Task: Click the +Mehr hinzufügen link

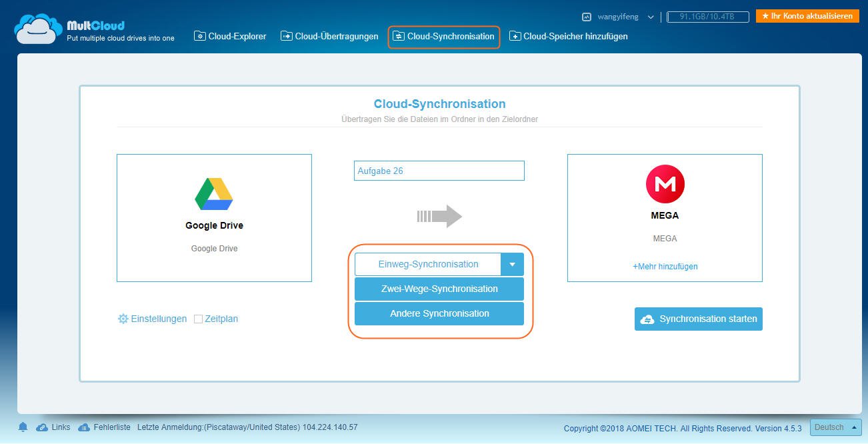Action: coord(665,266)
